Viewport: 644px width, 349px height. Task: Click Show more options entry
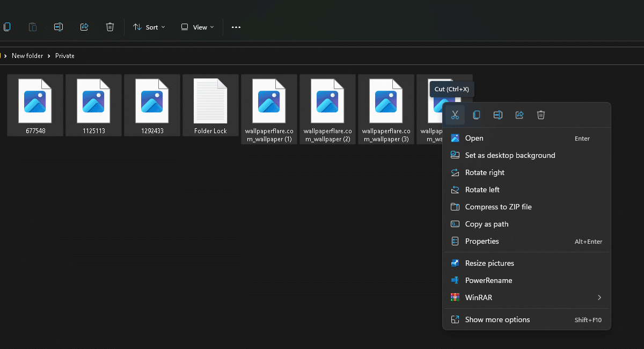click(497, 319)
